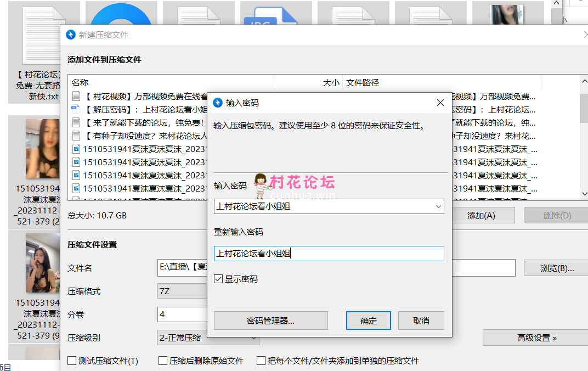This screenshot has height=371, width=588.
Task: Click Explorer window scrollbar up arrow
Action: click(557, 3)
